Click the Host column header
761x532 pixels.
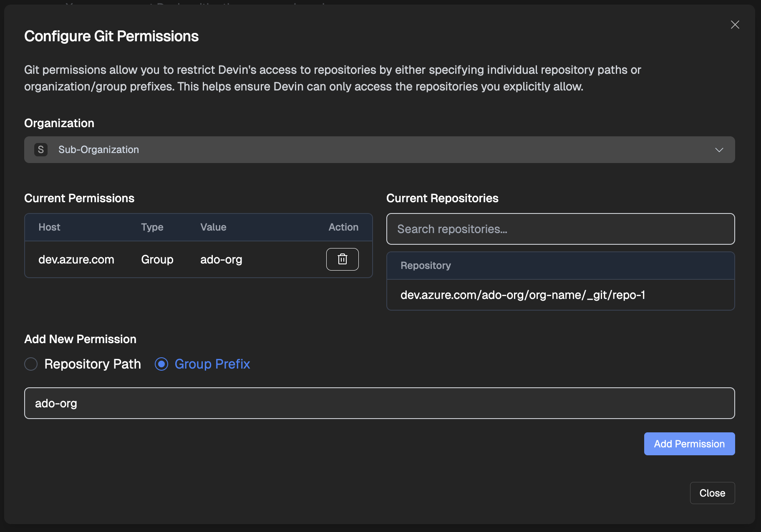click(x=49, y=227)
